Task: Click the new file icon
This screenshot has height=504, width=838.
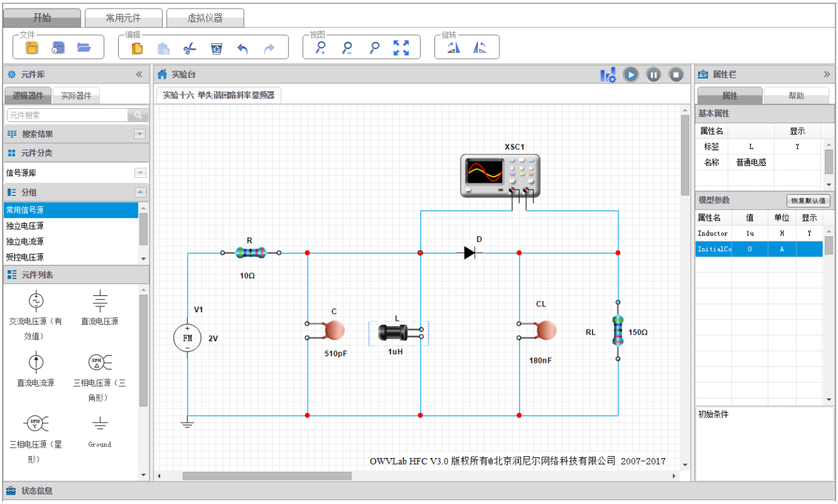Action: point(31,48)
